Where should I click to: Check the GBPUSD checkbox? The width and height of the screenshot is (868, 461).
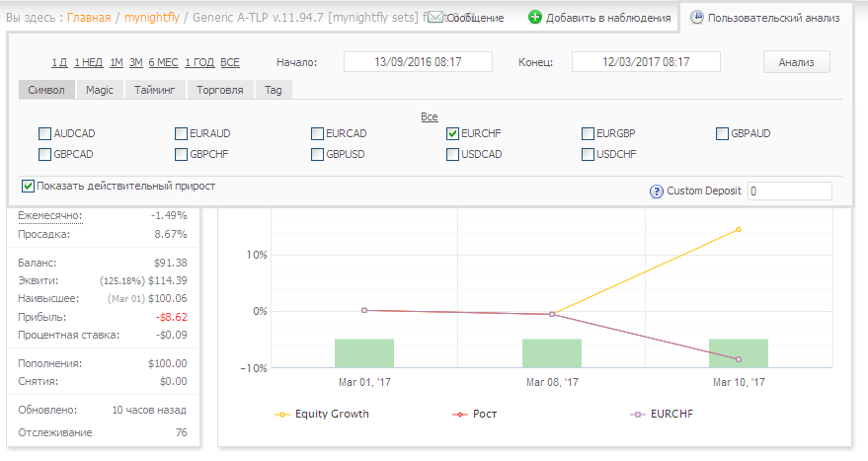tap(317, 154)
